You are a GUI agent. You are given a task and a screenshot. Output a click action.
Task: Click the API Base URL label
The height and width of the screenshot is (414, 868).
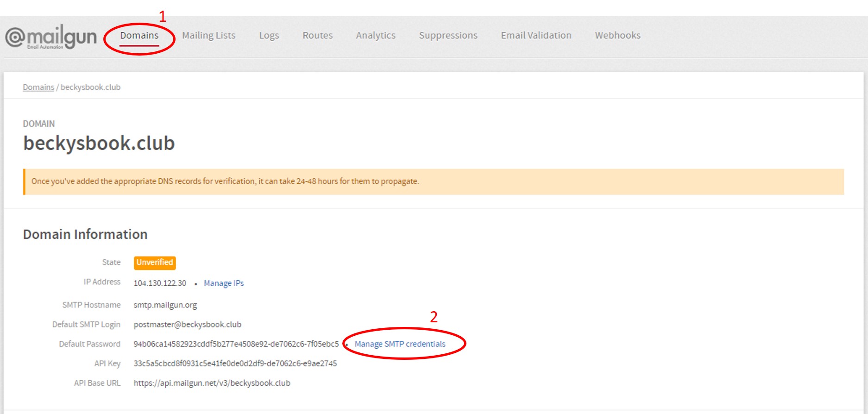tap(97, 383)
